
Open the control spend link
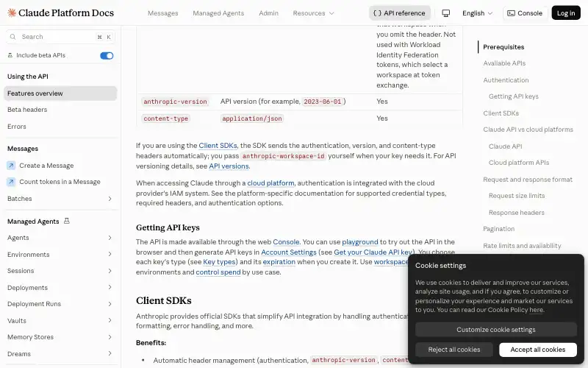[x=218, y=272]
